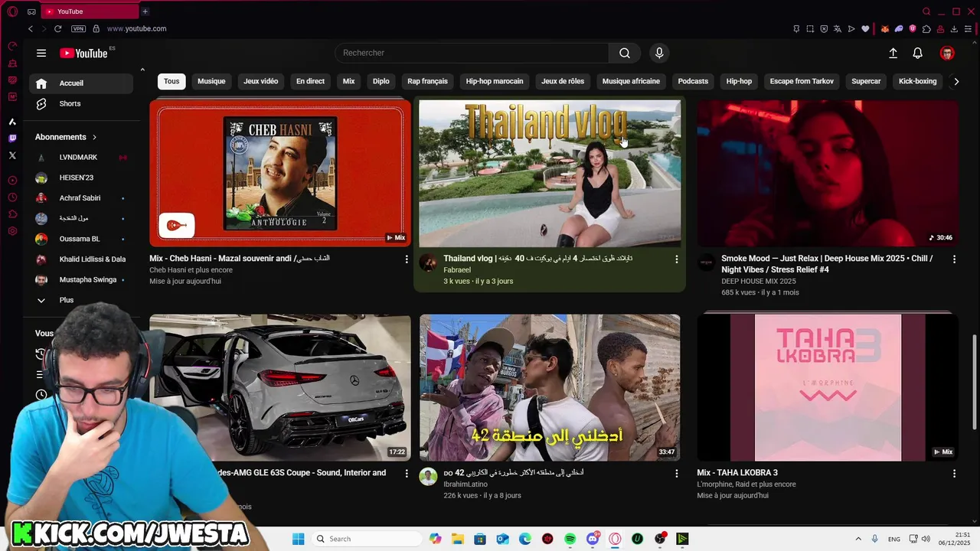Image resolution: width=980 pixels, height=551 pixels.
Task: Open Shorts in the sidebar
Action: pyautogui.click(x=81, y=104)
